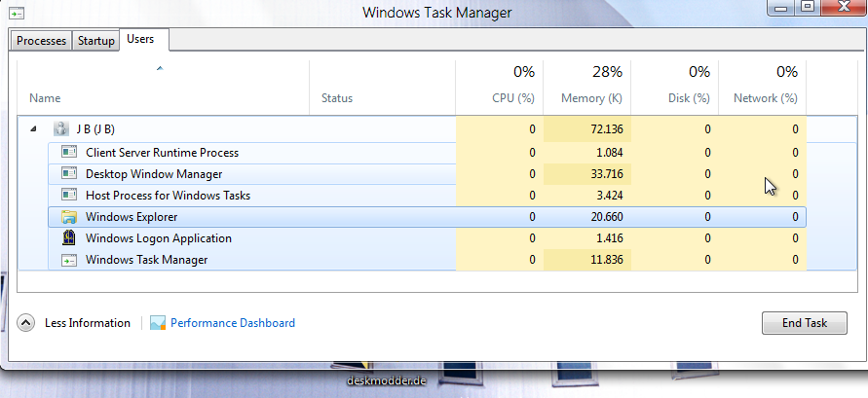Maximize the Task Manager window
The image size is (868, 398).
coord(809,7)
